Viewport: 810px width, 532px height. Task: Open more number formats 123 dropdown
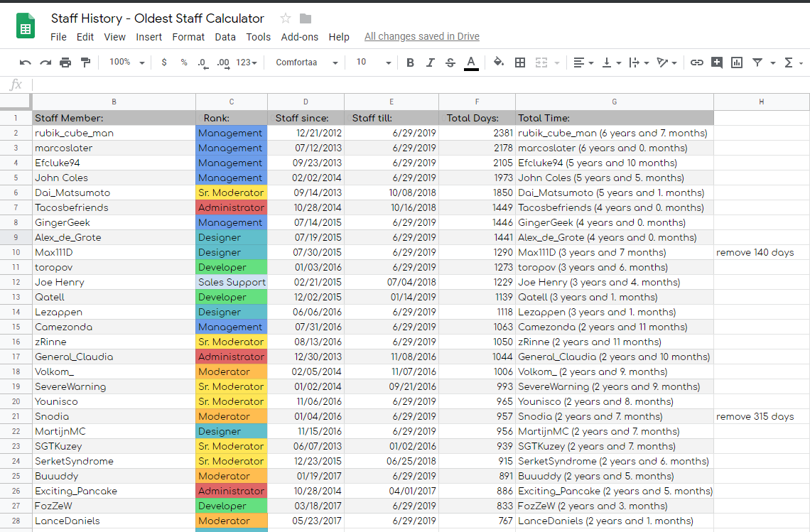(x=247, y=63)
